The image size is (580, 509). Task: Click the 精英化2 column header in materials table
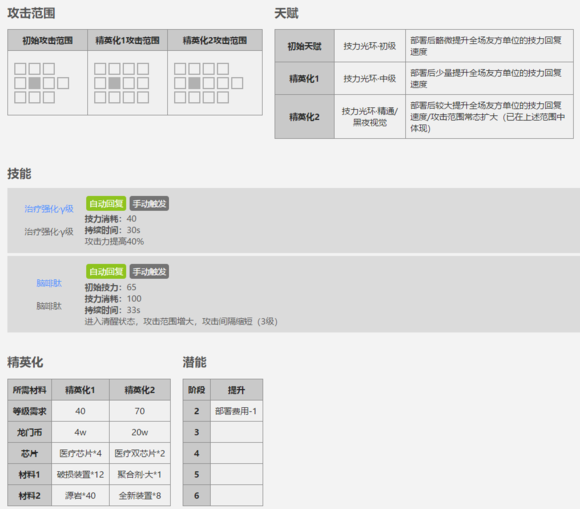(x=140, y=390)
